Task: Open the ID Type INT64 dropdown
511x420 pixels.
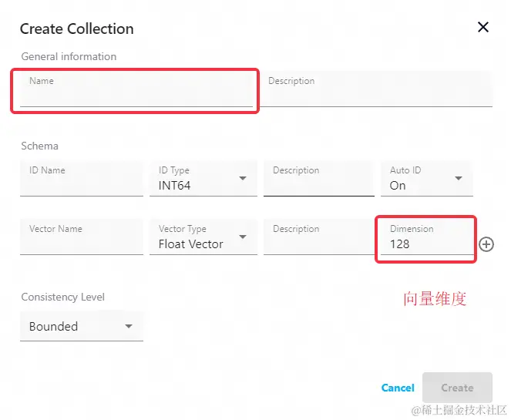Action: coord(203,178)
